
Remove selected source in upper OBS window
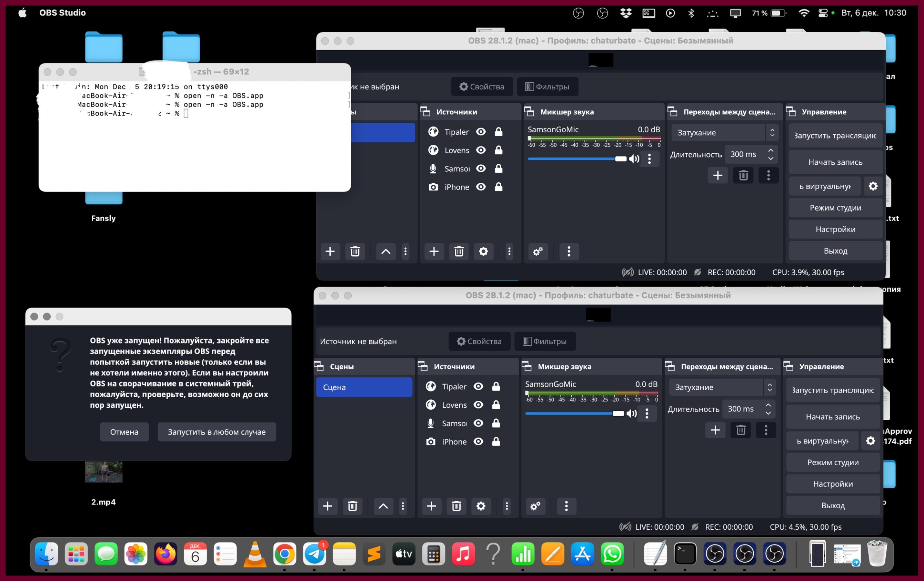[x=459, y=251]
